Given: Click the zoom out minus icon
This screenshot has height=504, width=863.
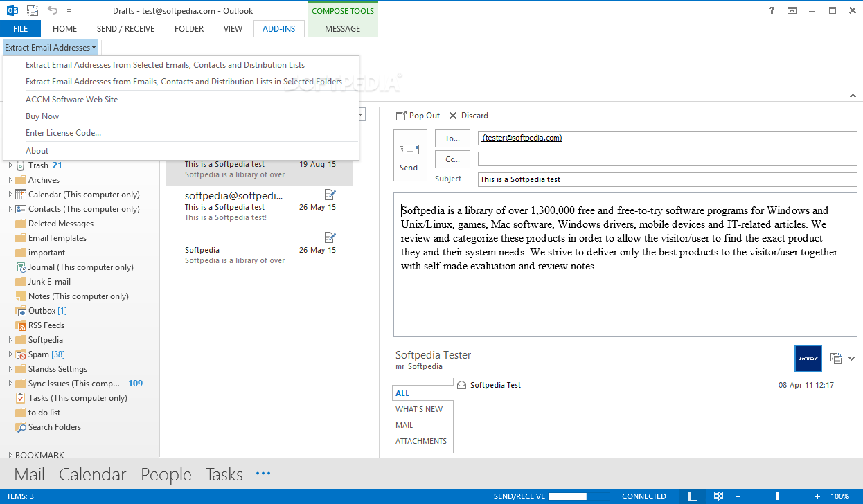Looking at the screenshot, I should click(x=738, y=496).
